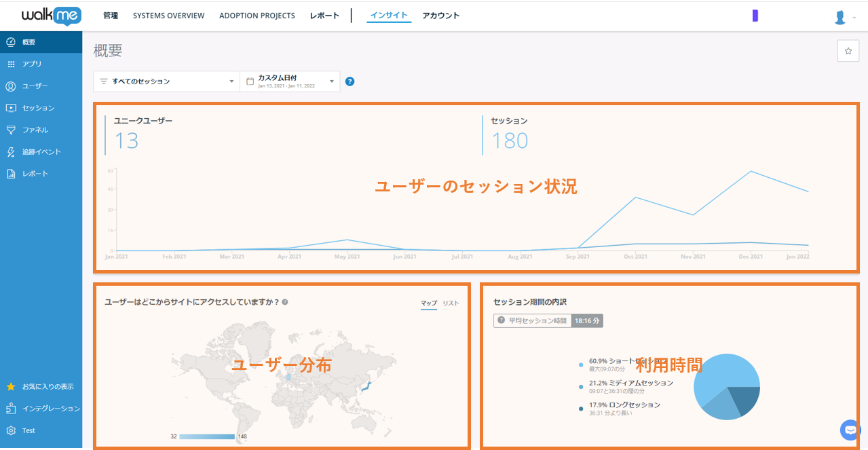The width and height of the screenshot is (868, 450).
Task: Expand the すべてのセッション filter dropdown
Action: 166,81
